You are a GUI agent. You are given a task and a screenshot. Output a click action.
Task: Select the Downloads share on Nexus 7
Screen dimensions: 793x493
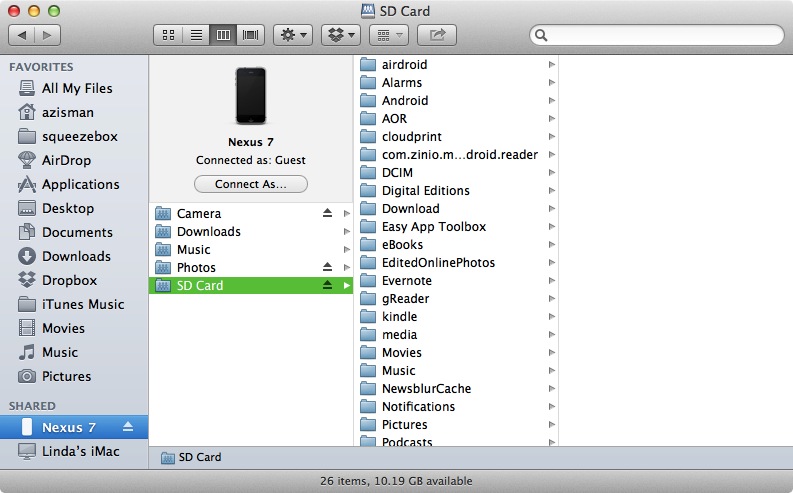click(x=250, y=232)
